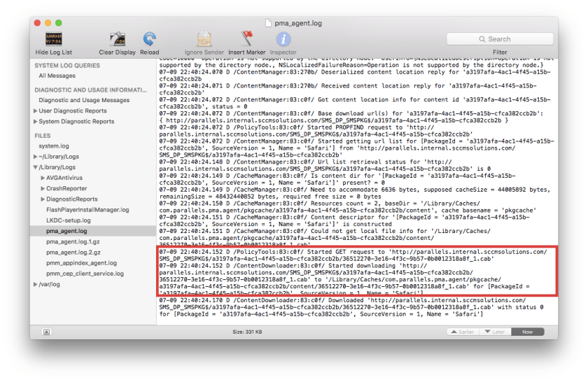Screen dimensions: 588x382
Task: Select pma_agent.log.1.gz file
Action: tap(72, 241)
